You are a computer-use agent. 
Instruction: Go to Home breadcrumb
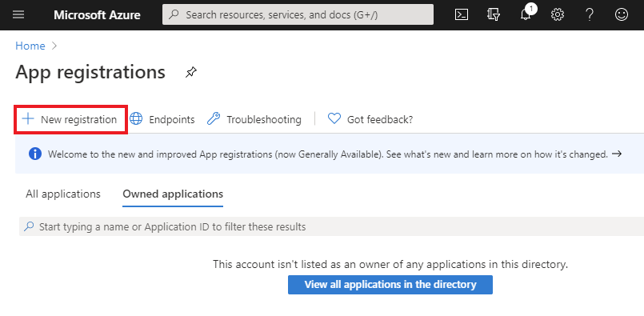[x=30, y=46]
